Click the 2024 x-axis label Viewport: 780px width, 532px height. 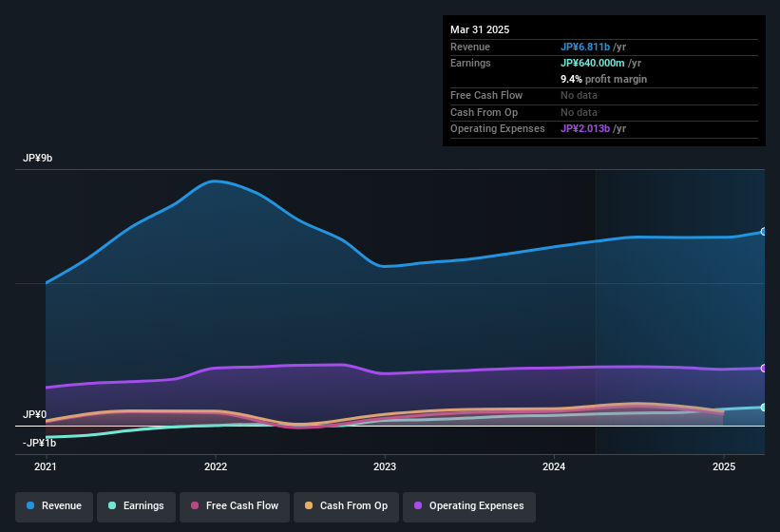[x=554, y=466]
